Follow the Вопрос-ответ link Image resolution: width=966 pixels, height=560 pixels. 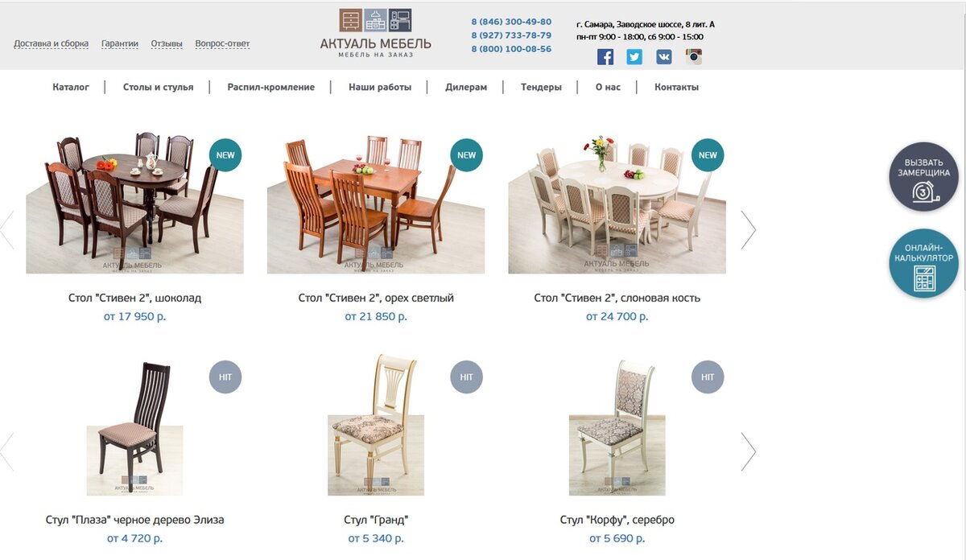222,43
